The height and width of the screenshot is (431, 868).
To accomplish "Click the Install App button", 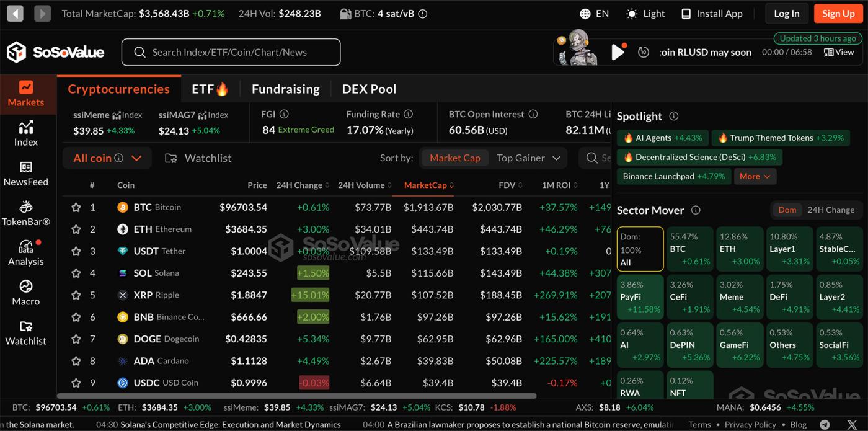I will click(x=712, y=14).
